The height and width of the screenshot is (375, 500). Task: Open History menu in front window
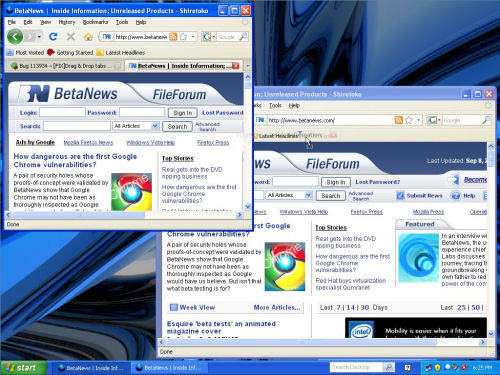(x=67, y=22)
